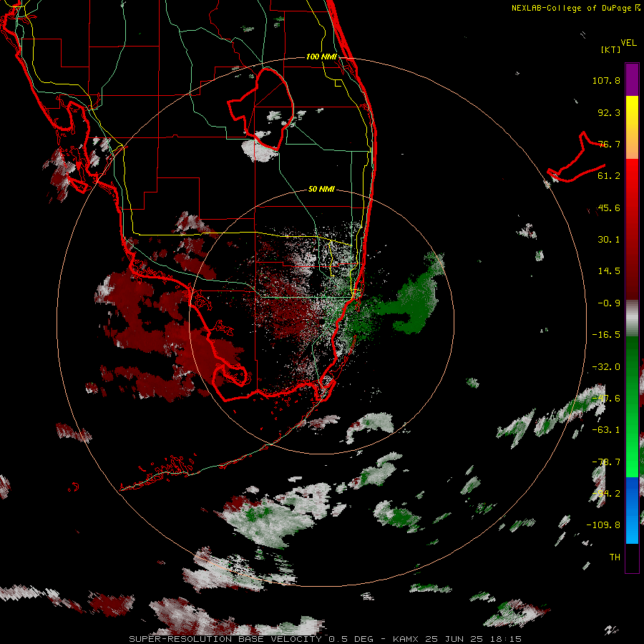644x644 pixels.
Task: Click the -0.9 velocity legend value
Action: pos(609,303)
